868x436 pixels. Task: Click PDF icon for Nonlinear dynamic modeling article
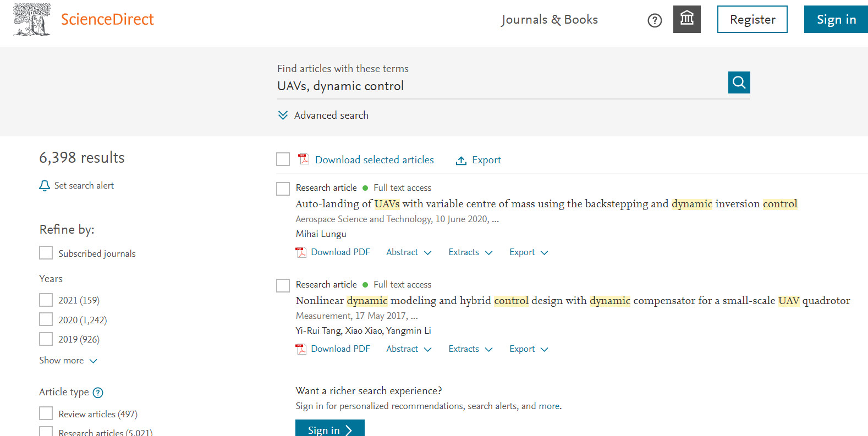[x=301, y=349]
